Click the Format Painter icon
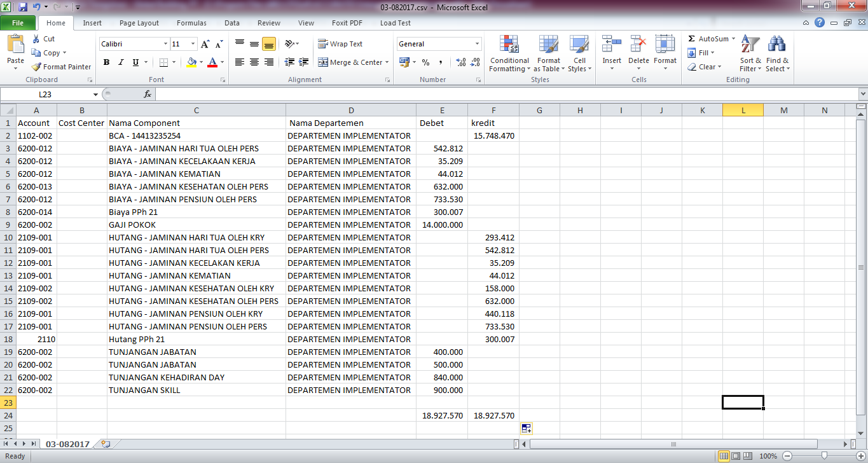Image resolution: width=868 pixels, height=463 pixels. click(x=38, y=67)
